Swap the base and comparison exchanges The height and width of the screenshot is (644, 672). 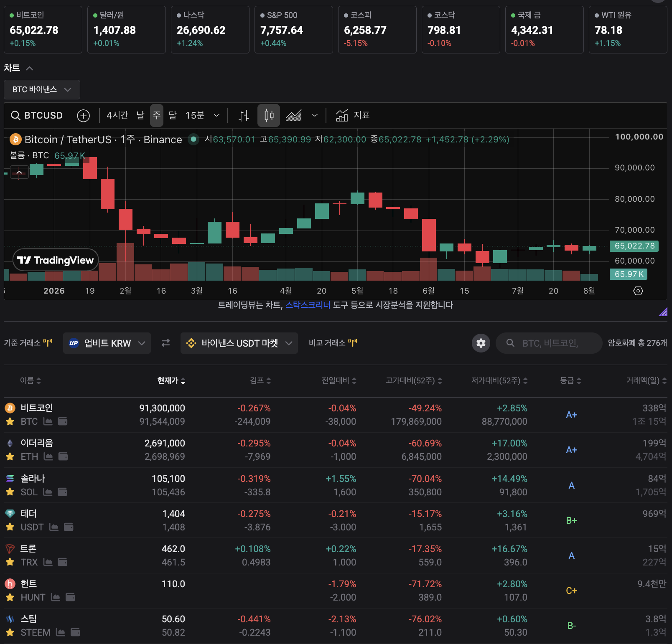(166, 343)
